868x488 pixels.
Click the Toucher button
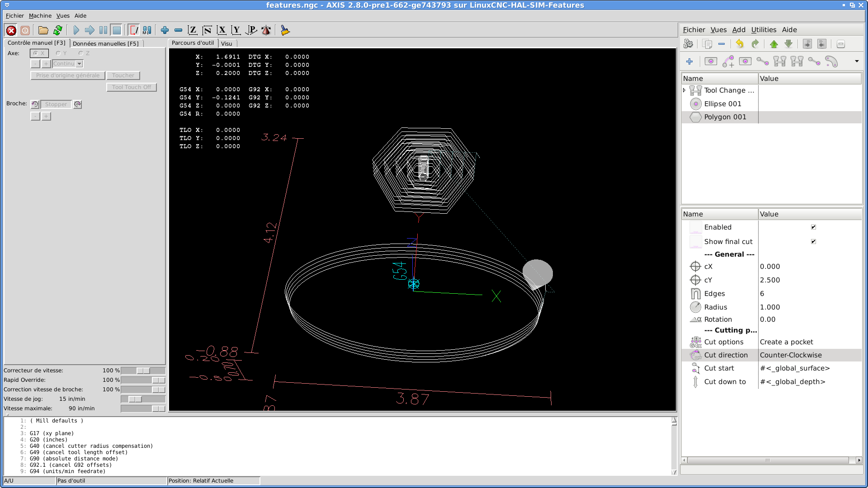[x=123, y=75]
